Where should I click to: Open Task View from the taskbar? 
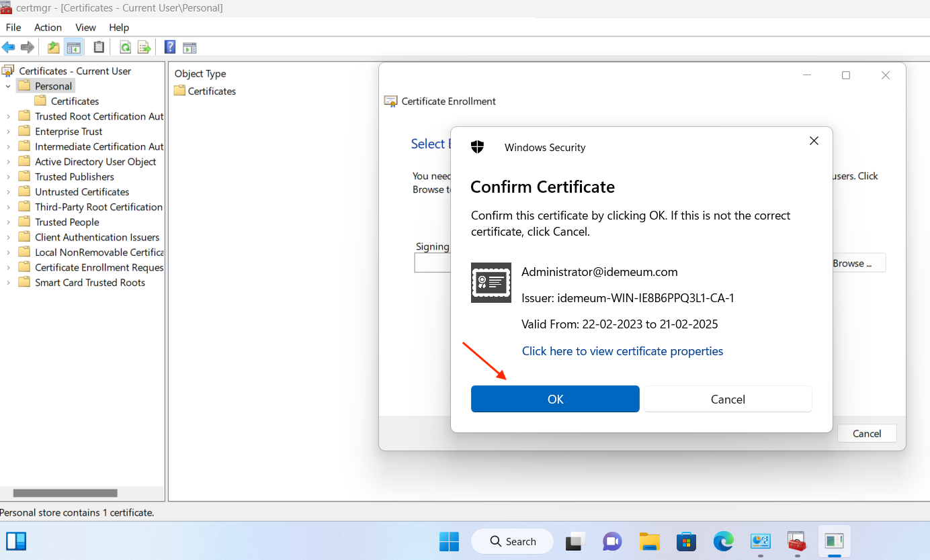(575, 541)
